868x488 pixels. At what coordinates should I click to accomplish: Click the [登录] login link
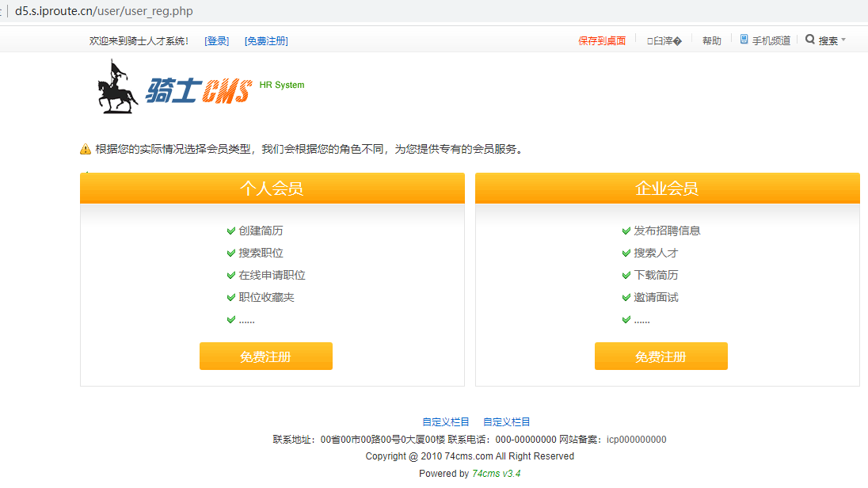[216, 41]
